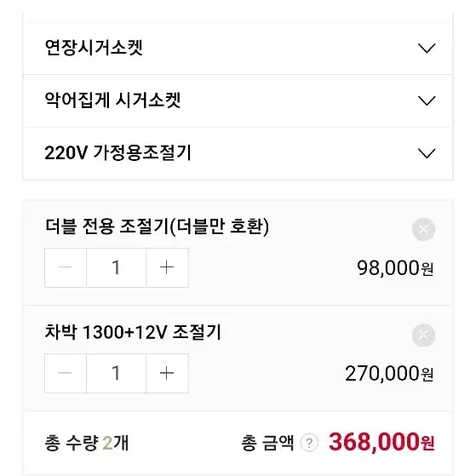Select the 악어집게 시거소켓 option row label

pos(112,100)
